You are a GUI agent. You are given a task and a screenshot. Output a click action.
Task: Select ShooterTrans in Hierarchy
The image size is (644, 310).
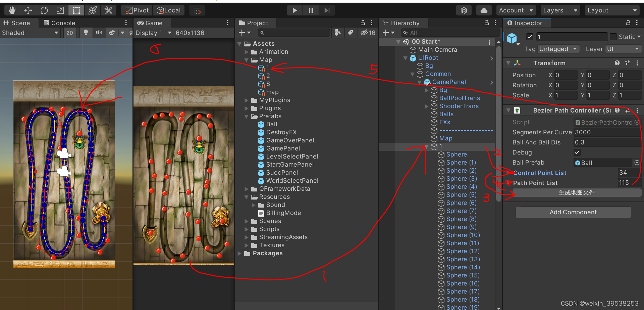pyautogui.click(x=455, y=106)
